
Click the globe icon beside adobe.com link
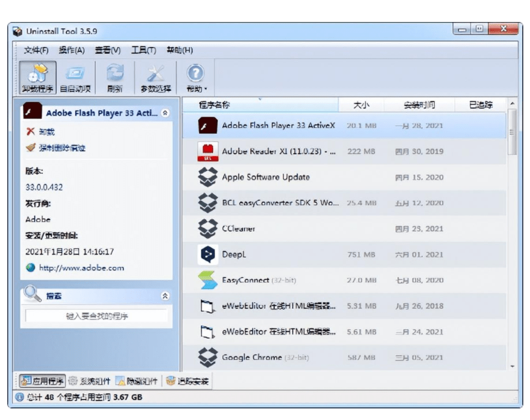(x=31, y=267)
